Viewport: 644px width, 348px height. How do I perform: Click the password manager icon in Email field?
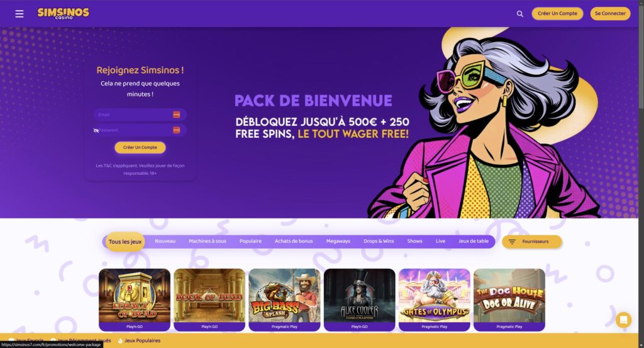click(x=176, y=115)
